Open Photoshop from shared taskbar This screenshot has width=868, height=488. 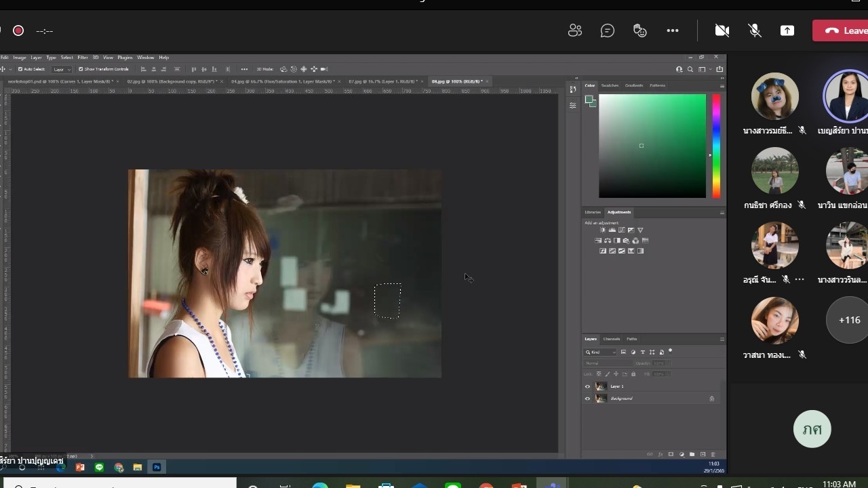click(x=157, y=467)
